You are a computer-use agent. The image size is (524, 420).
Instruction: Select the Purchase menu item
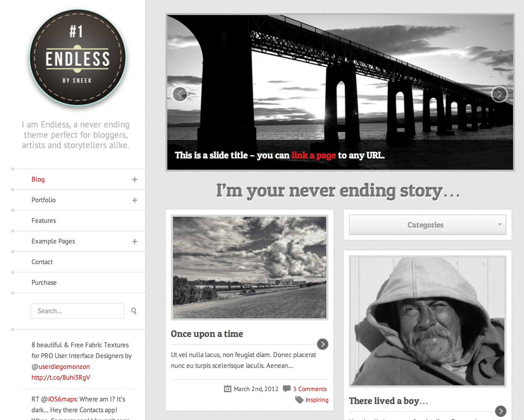point(44,283)
